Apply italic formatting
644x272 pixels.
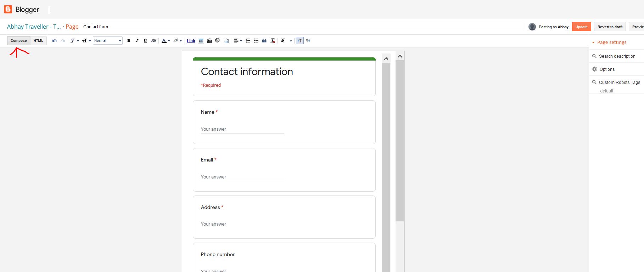click(x=137, y=41)
